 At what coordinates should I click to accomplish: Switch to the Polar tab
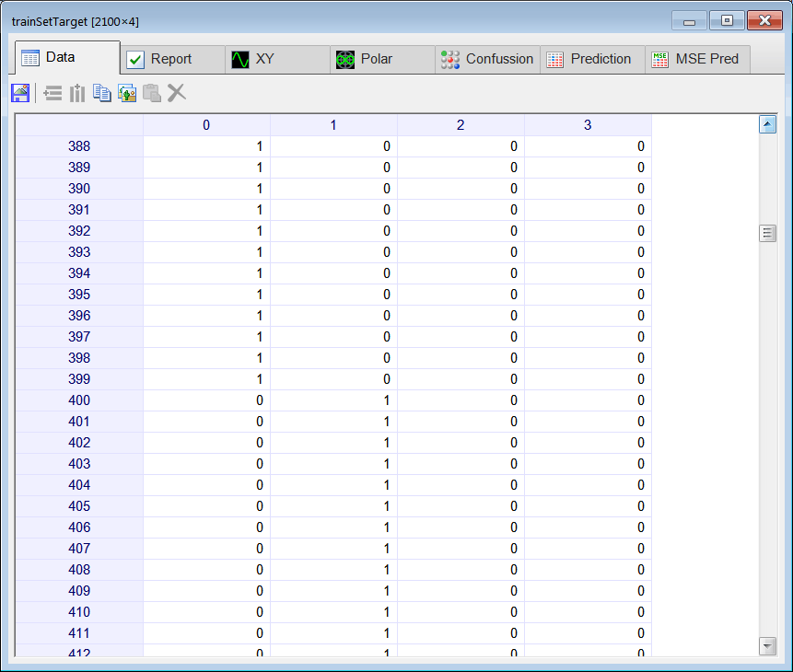(x=383, y=59)
